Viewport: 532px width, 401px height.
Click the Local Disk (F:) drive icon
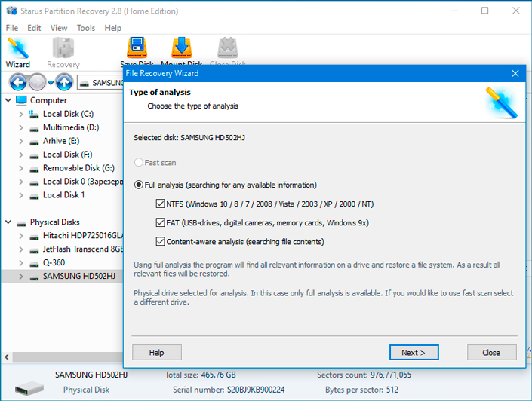(x=34, y=155)
